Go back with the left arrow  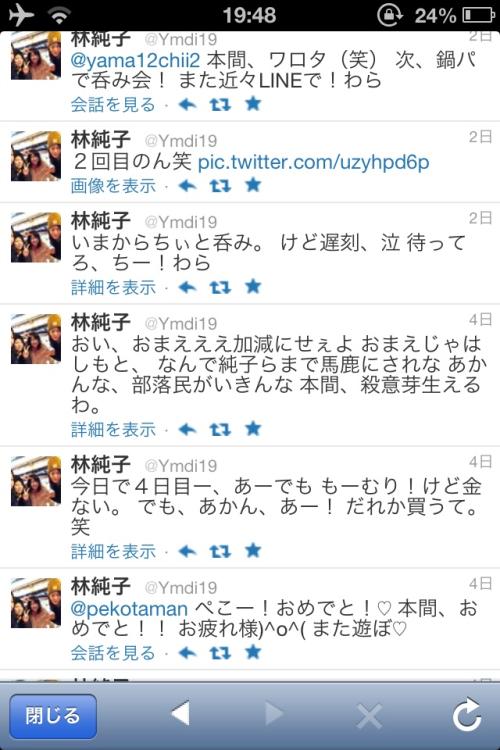[180, 714]
